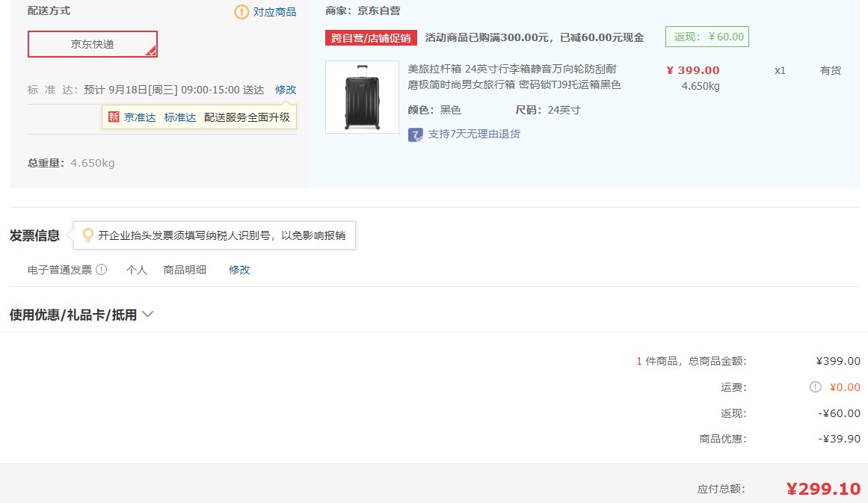Click 修改 to edit invoice information
The height and width of the screenshot is (503, 868).
[x=239, y=270]
